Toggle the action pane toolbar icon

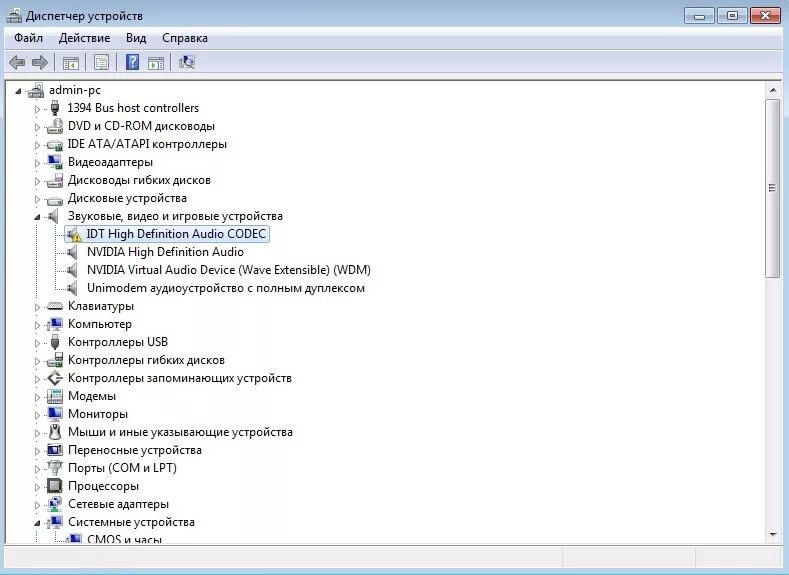pos(156,63)
